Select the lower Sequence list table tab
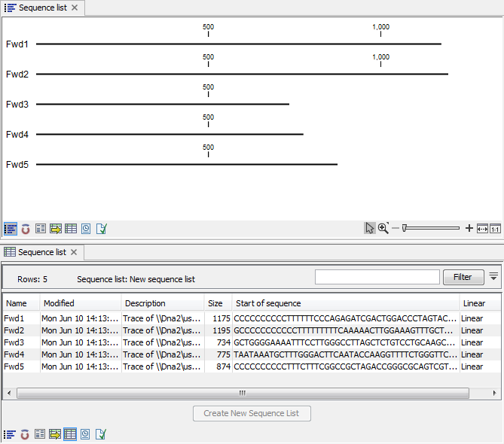 pyautogui.click(x=42, y=252)
